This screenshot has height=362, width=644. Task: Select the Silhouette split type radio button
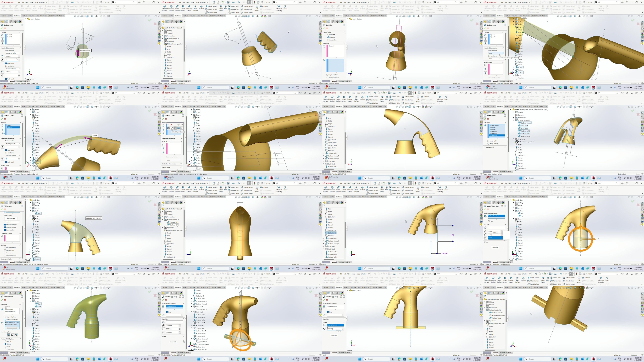point(328,34)
